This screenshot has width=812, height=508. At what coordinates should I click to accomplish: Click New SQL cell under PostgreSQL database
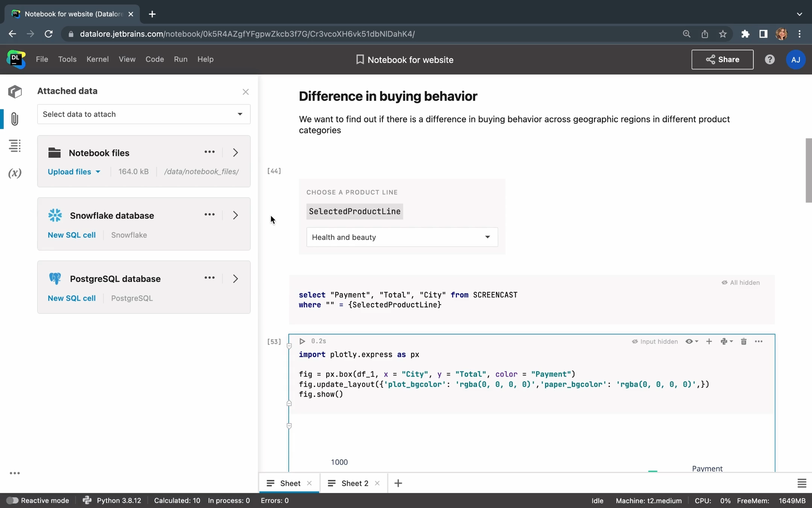pos(71,298)
